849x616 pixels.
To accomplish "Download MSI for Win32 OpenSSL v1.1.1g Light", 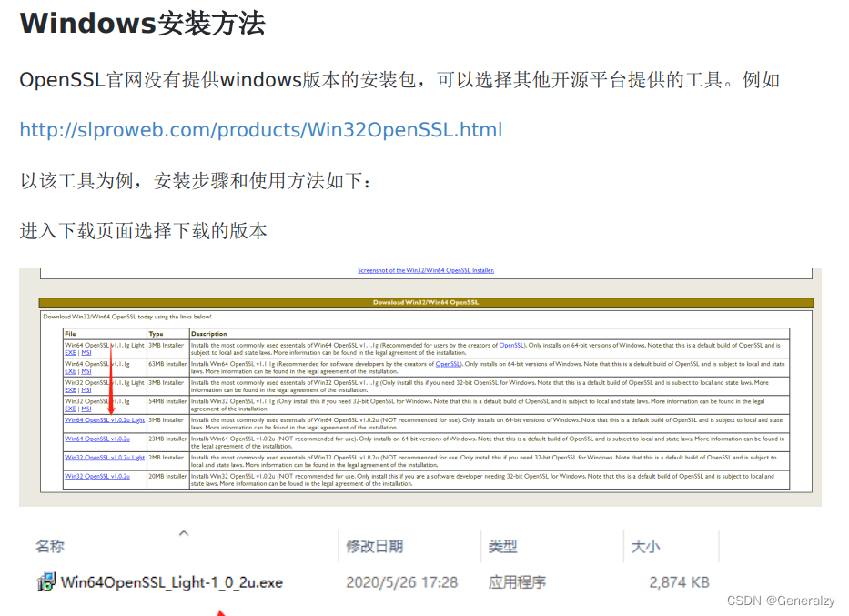I will [86, 389].
